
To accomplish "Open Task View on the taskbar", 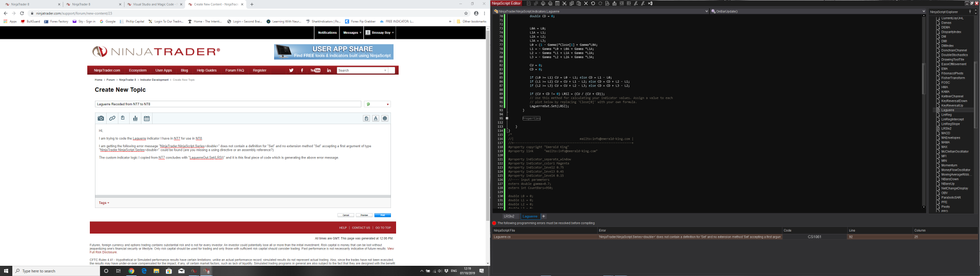I will pos(118,271).
